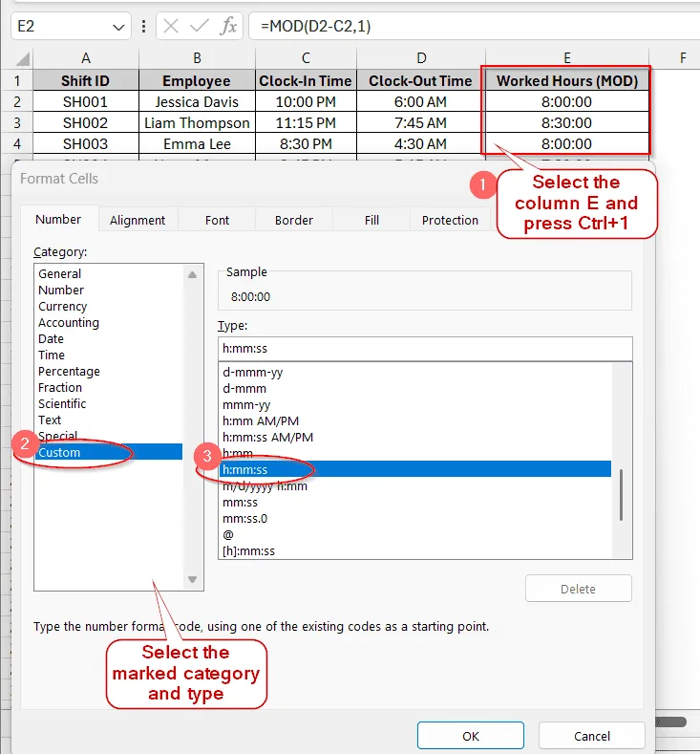
Task: Click cell Emma Lee
Action: (197, 143)
